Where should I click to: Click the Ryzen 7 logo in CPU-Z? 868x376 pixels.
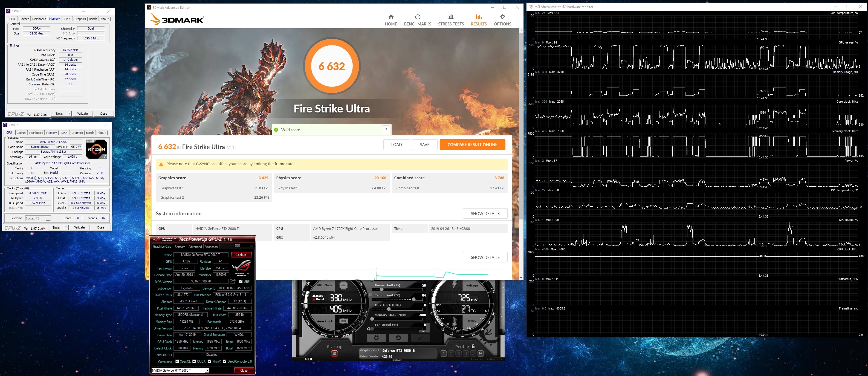(x=97, y=149)
